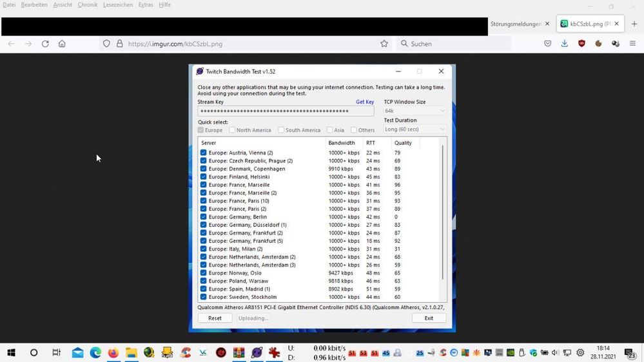Open the red splat app on taskbar
This screenshot has height=362, width=644.
pyautogui.click(x=275, y=352)
